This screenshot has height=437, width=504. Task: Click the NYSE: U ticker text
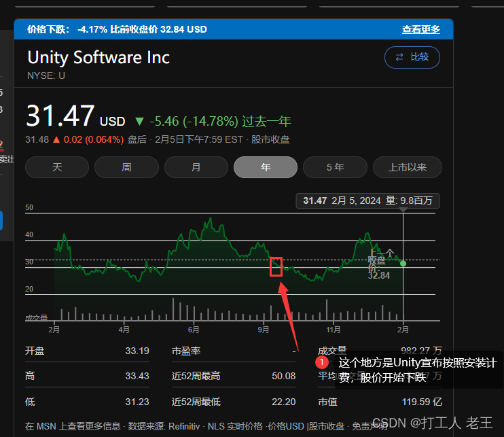pos(46,76)
